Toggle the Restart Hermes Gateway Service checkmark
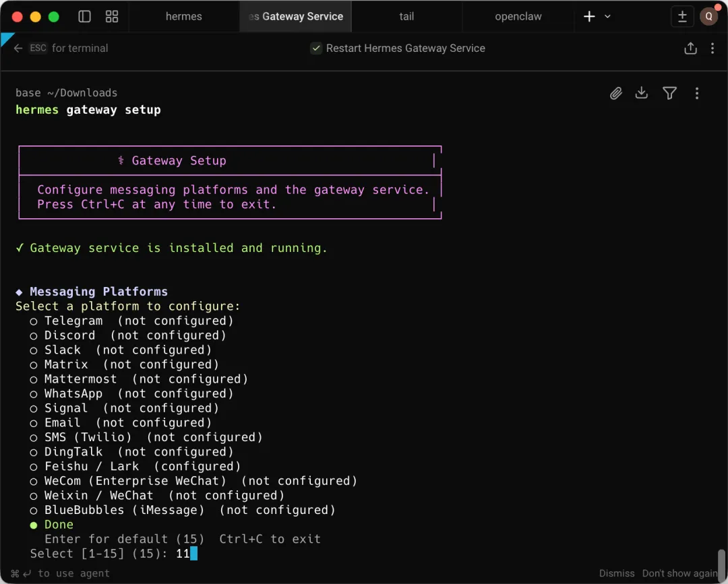The image size is (728, 584). [x=316, y=48]
